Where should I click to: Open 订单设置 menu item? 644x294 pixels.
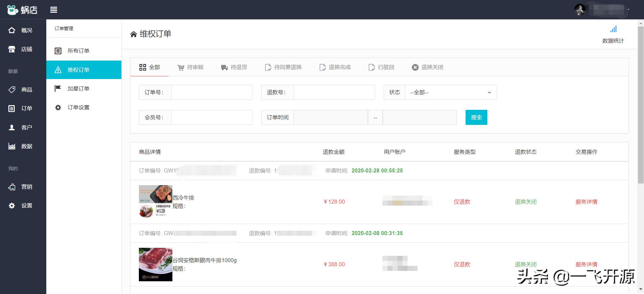coord(84,107)
